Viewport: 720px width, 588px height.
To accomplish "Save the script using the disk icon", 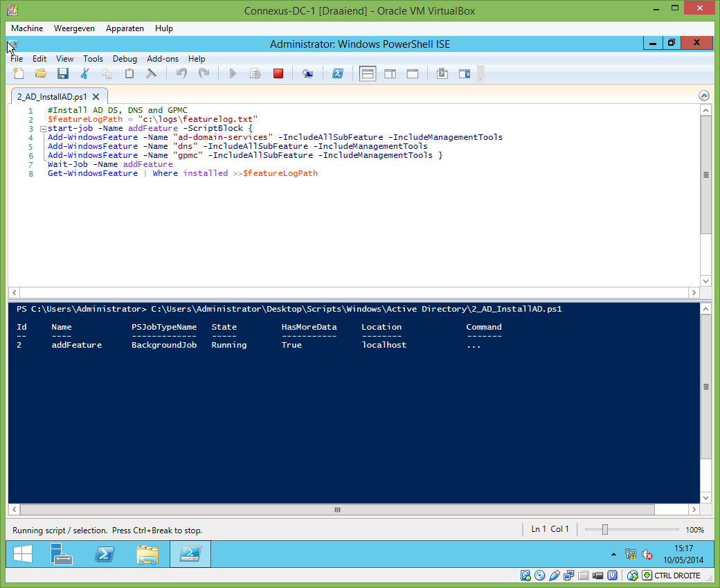I will tap(62, 73).
